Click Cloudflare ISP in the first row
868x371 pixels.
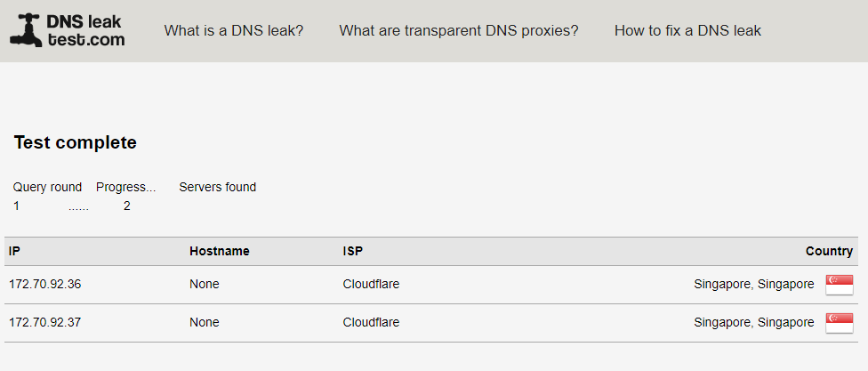[x=371, y=285]
